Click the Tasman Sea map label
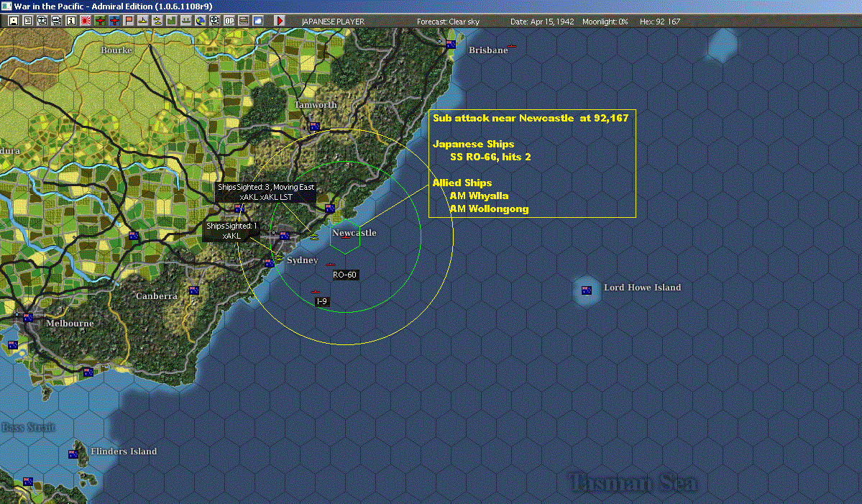 click(633, 482)
